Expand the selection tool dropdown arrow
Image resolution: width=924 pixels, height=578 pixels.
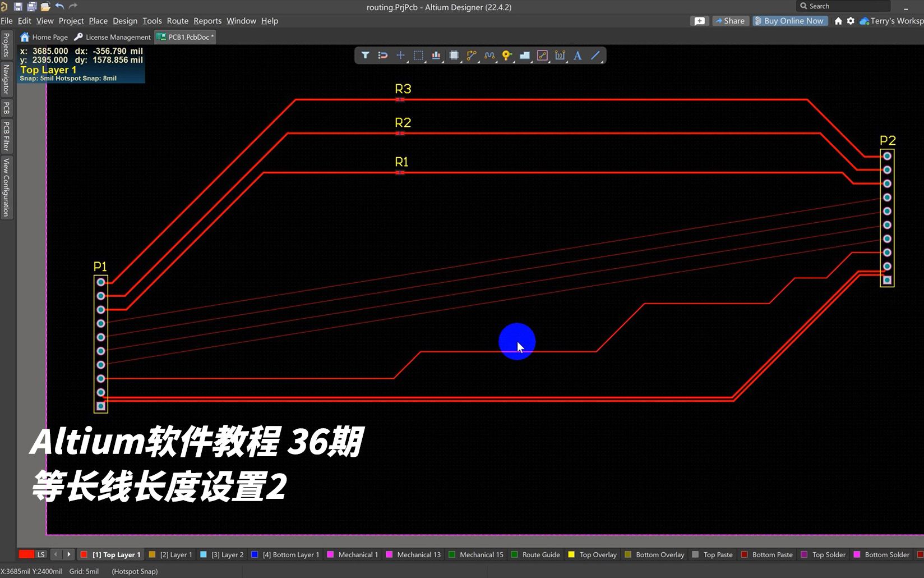424,61
